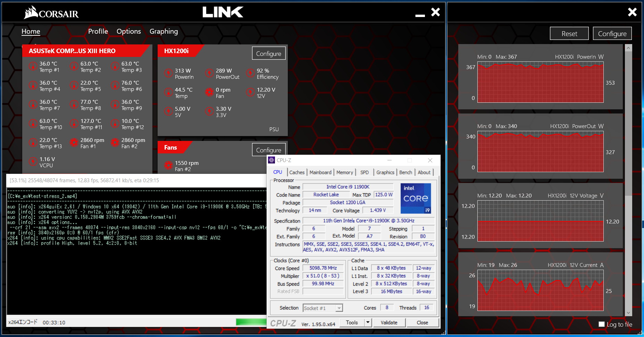
Task: Open the About tab in CPU-Z
Action: pos(424,172)
